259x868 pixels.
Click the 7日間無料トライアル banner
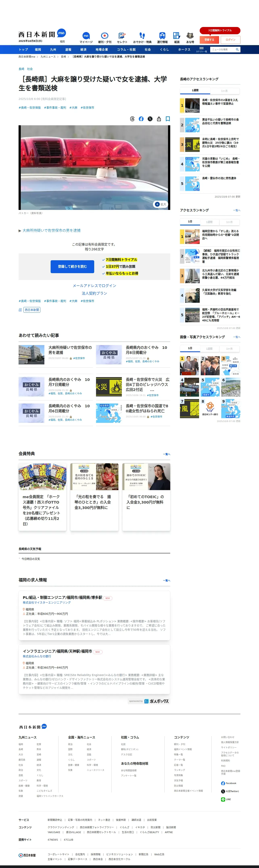220,30
